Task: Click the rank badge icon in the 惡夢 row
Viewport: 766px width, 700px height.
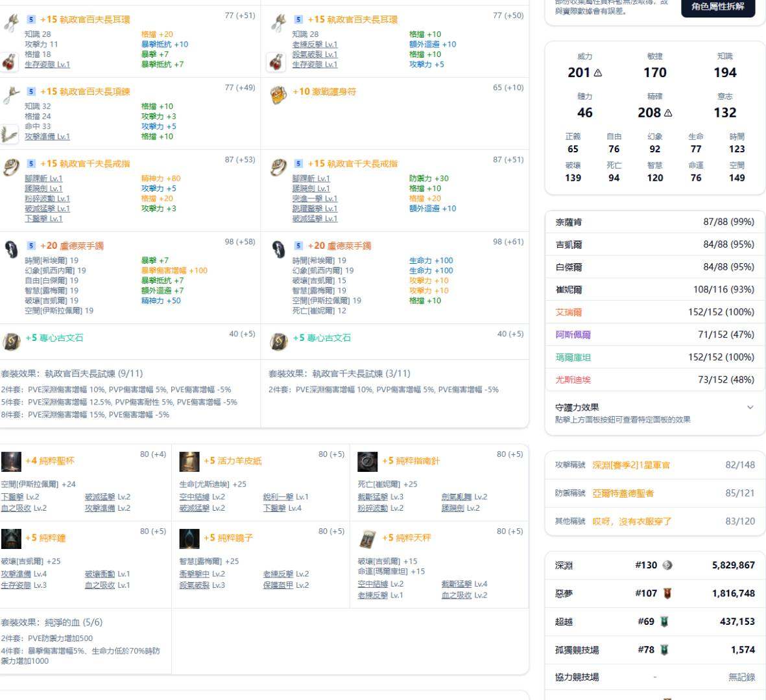Action: point(667,594)
